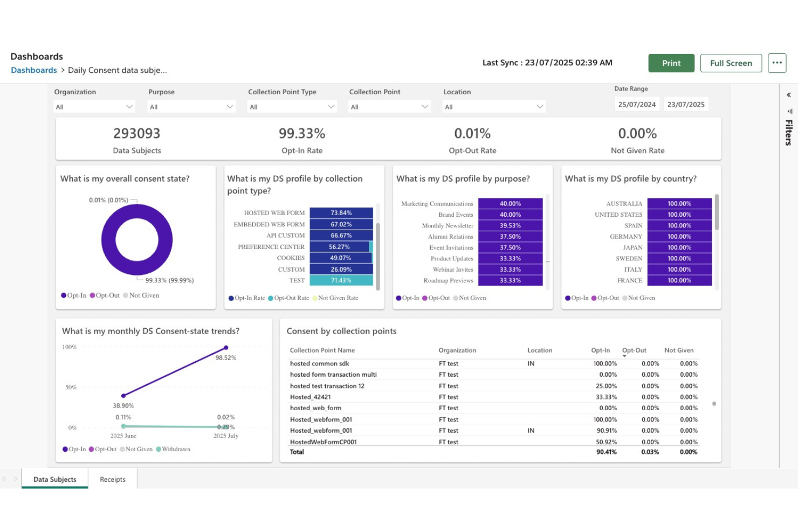The width and height of the screenshot is (798, 532).
Task: Toggle Not Given legend in overall consent chart
Action: [141, 295]
